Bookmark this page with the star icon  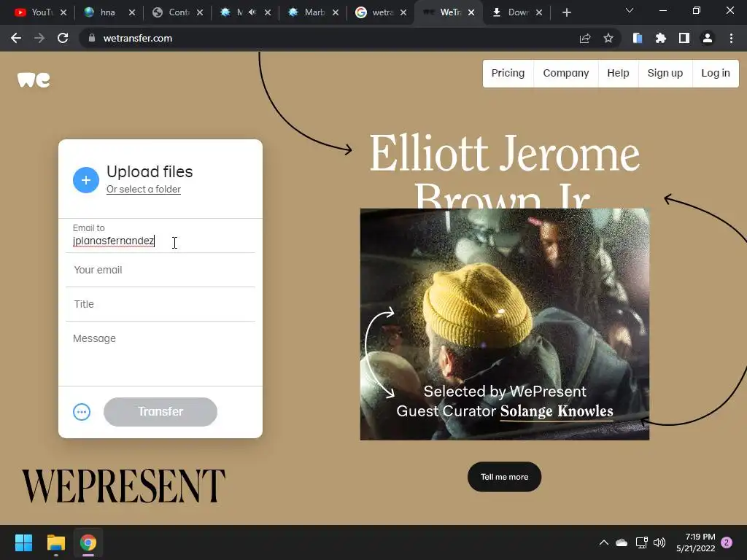[608, 38]
